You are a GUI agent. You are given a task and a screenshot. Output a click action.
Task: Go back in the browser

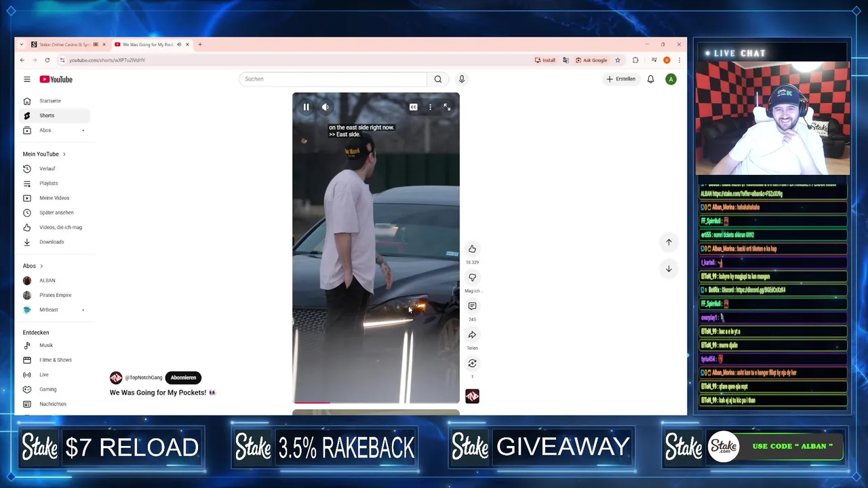(22, 60)
